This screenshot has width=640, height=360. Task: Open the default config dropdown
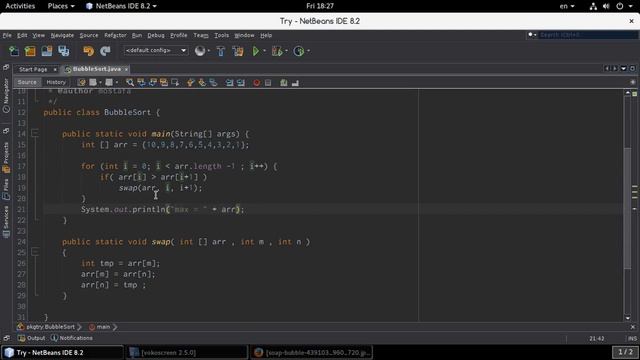156,51
